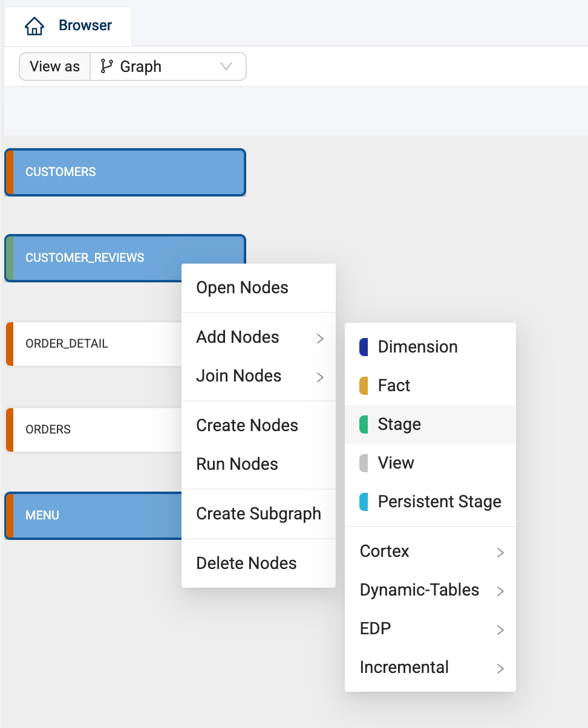Expand the Add Nodes submenu arrow
Screen dimensions: 588x728
[320, 339]
